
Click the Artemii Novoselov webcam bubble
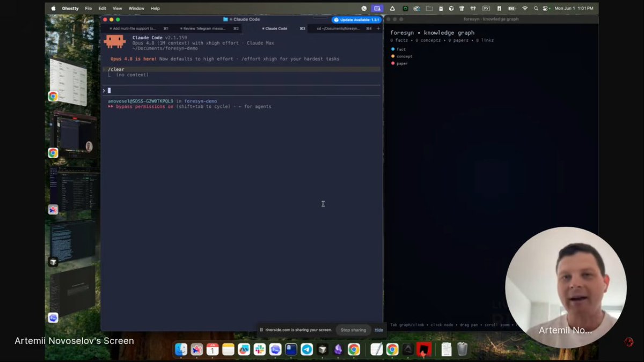click(566, 287)
